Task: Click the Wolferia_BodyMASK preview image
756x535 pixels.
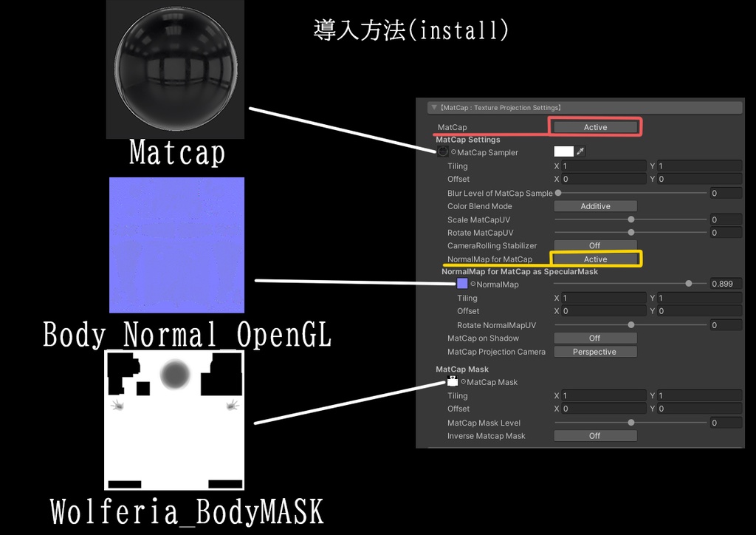Action: click(175, 419)
